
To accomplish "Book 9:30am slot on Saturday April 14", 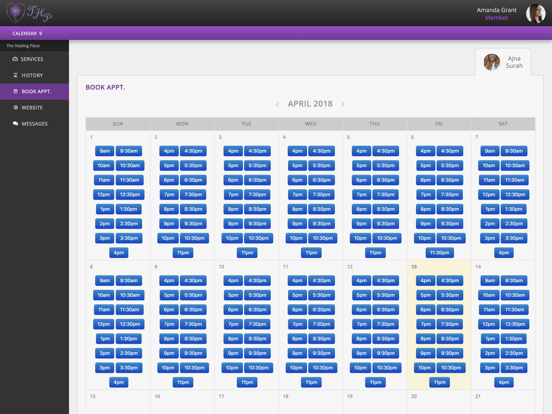I will tap(514, 281).
